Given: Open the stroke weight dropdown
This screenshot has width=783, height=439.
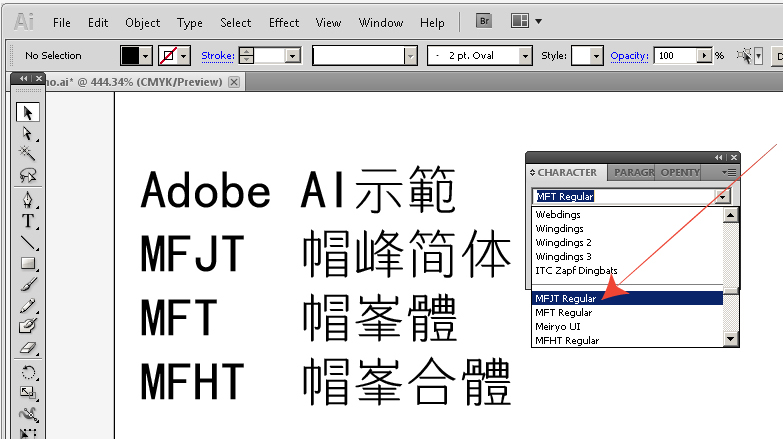Looking at the screenshot, I should pyautogui.click(x=293, y=56).
